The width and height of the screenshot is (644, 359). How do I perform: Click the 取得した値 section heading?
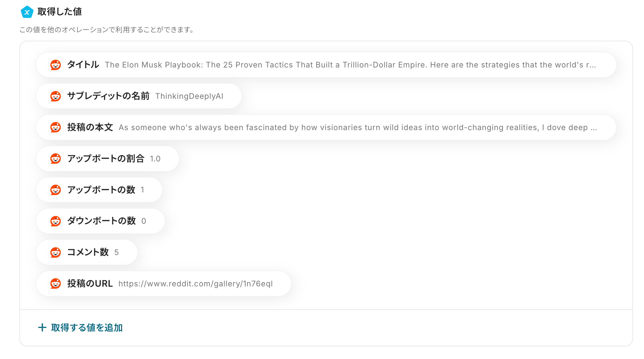click(59, 12)
